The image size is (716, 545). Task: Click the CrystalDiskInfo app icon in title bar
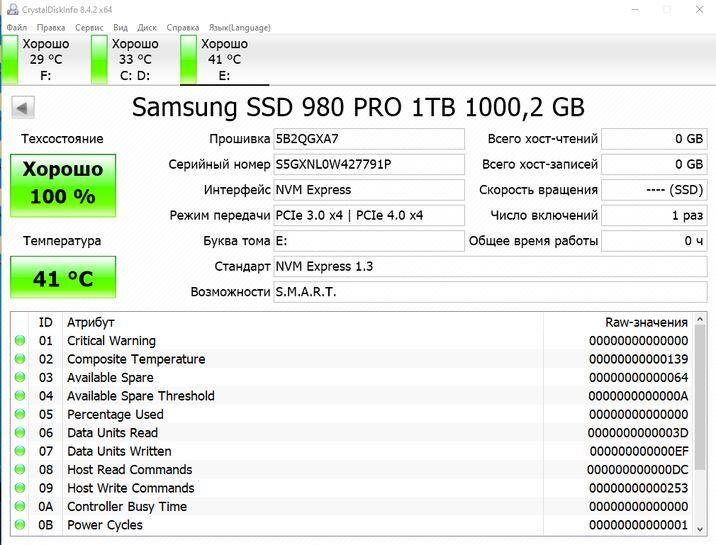click(x=10, y=9)
